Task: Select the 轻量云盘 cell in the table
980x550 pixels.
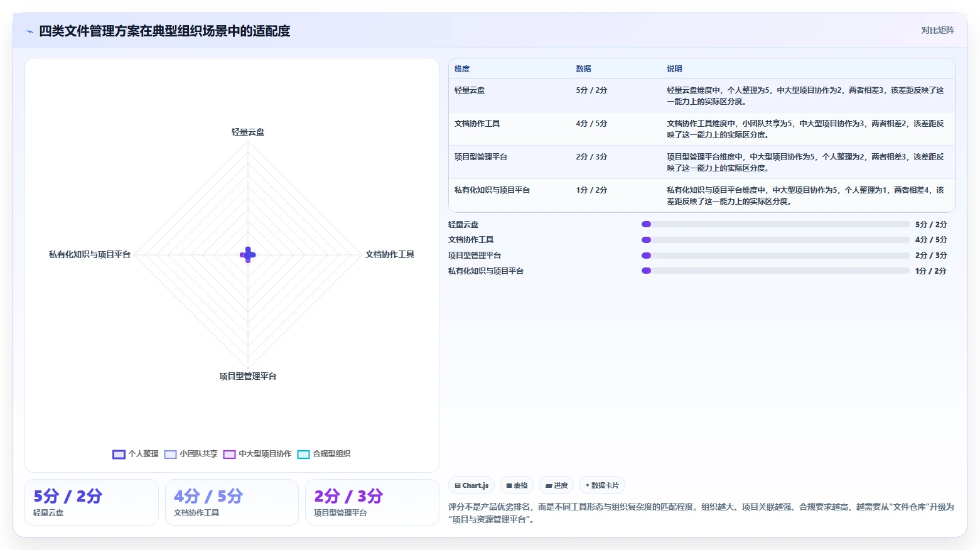Action: (470, 90)
